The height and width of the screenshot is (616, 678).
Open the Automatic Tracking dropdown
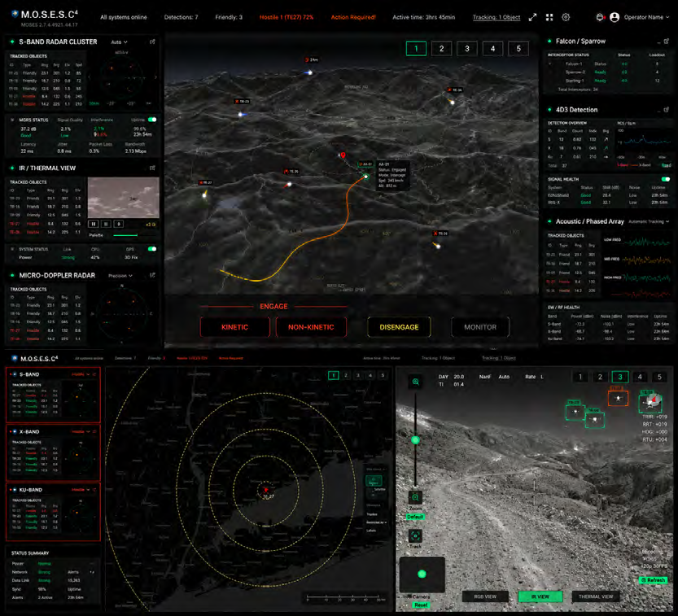click(649, 222)
